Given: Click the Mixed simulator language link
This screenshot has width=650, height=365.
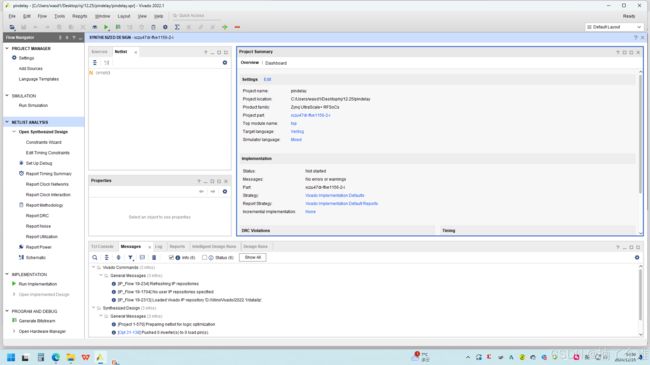Looking at the screenshot, I should (296, 140).
